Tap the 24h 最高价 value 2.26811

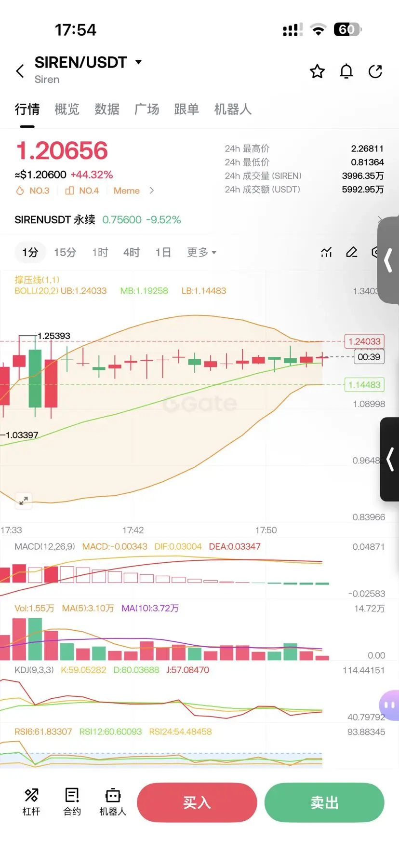click(x=367, y=149)
